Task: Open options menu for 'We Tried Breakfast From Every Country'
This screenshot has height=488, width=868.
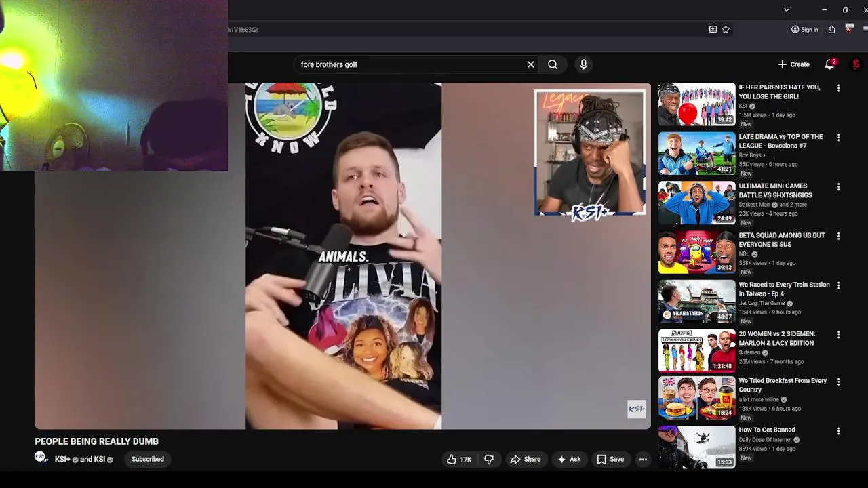Action: (838, 382)
